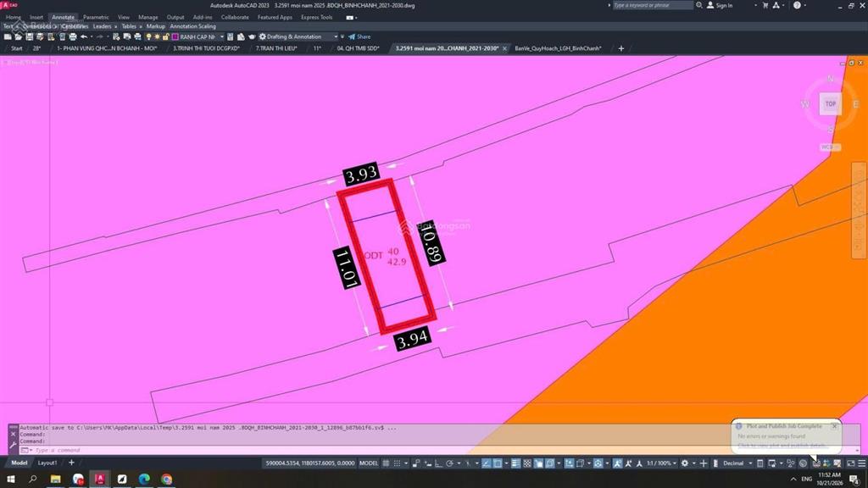Switch to the Layout1 tab
Viewport: 868px width, 488px height.
coord(47,463)
